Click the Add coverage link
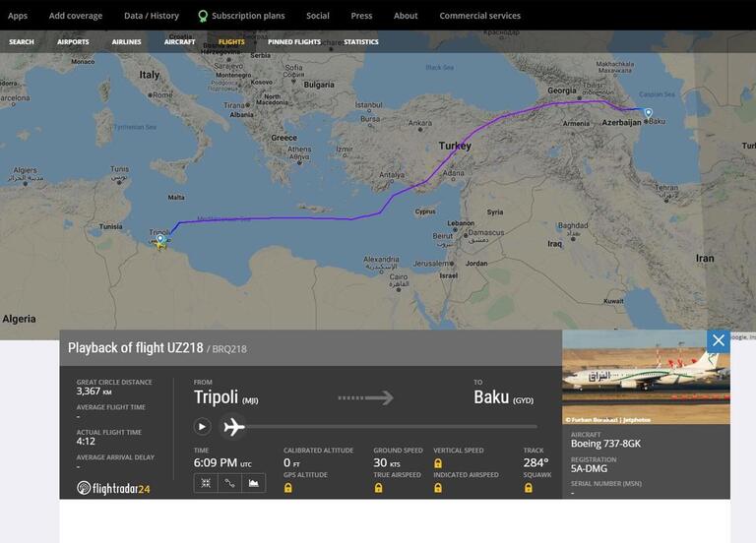Image resolution: width=756 pixels, height=543 pixels. coord(76,16)
